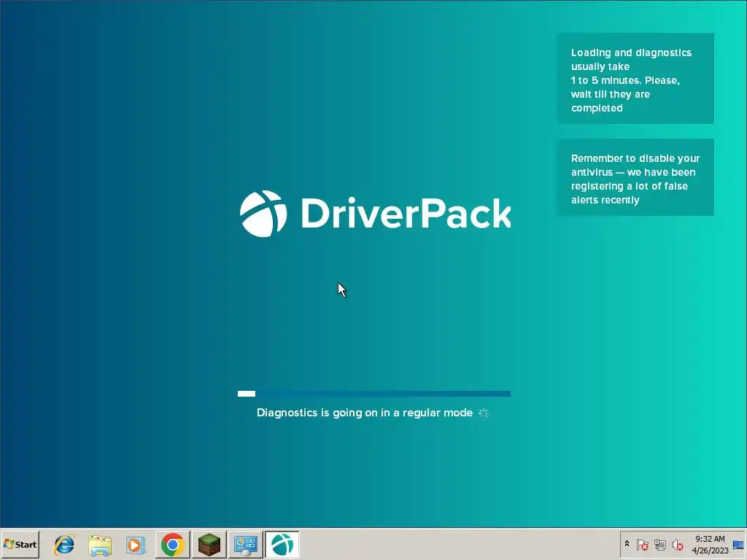Show hidden system tray icons

pyautogui.click(x=627, y=544)
